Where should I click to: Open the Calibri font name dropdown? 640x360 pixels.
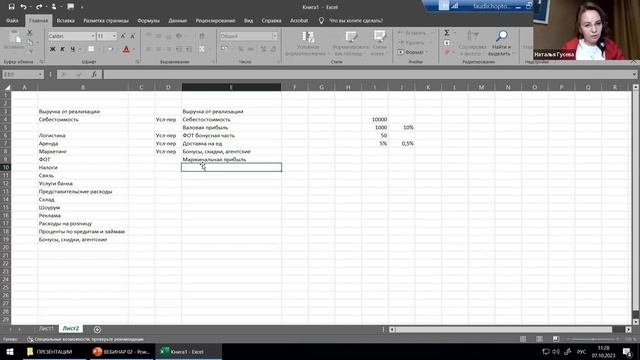tap(93, 36)
